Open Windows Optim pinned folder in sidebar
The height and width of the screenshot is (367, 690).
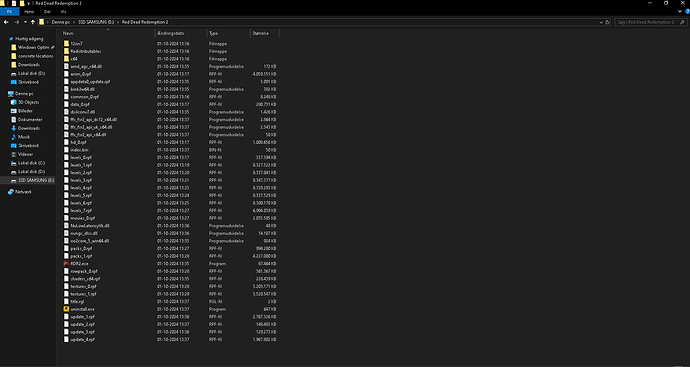tap(33, 48)
